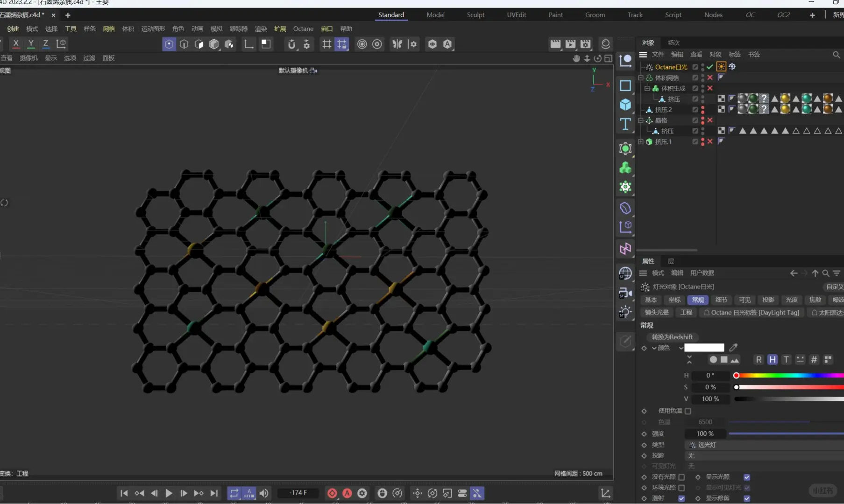Switch to the Sculpt layout tab
Image resolution: width=844 pixels, height=504 pixels.
475,15
